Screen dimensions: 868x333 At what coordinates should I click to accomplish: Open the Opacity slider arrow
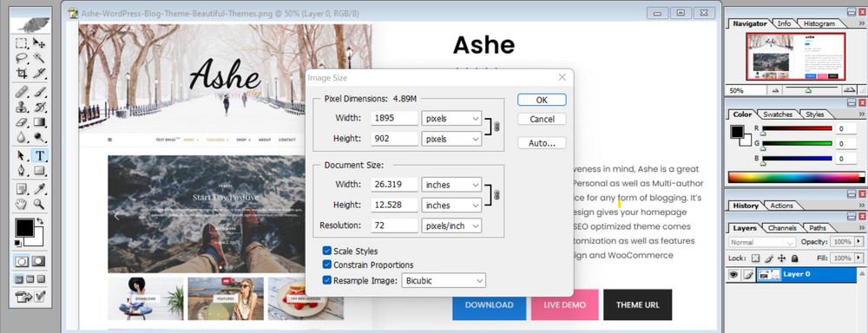tap(858, 242)
